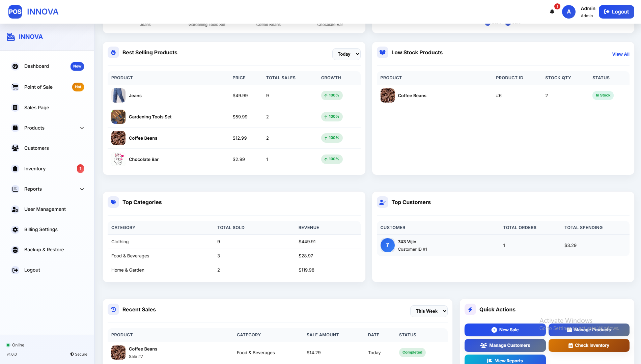Open the Today period dropdown
Viewport: 641px width, 364px height.
(x=346, y=54)
